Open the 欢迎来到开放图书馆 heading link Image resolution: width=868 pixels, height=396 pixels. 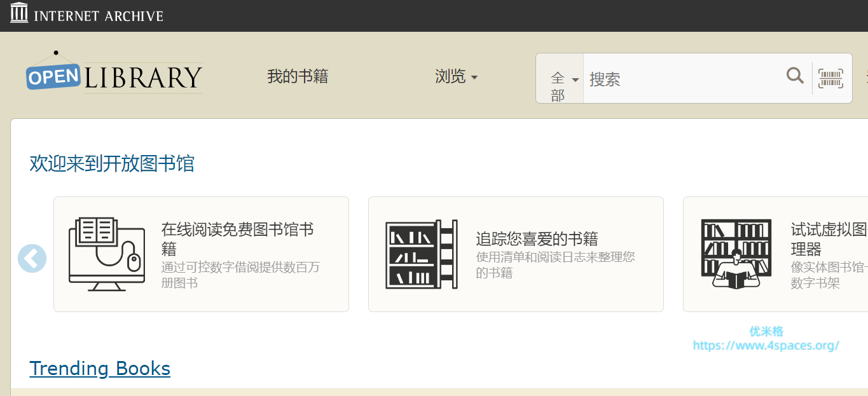point(112,163)
